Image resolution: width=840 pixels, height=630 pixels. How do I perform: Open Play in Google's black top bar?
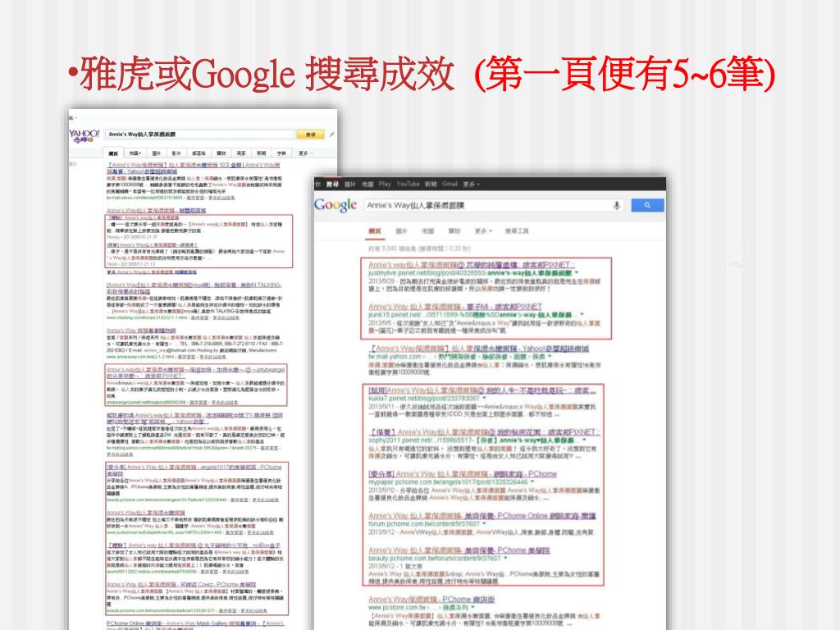pos(385,184)
